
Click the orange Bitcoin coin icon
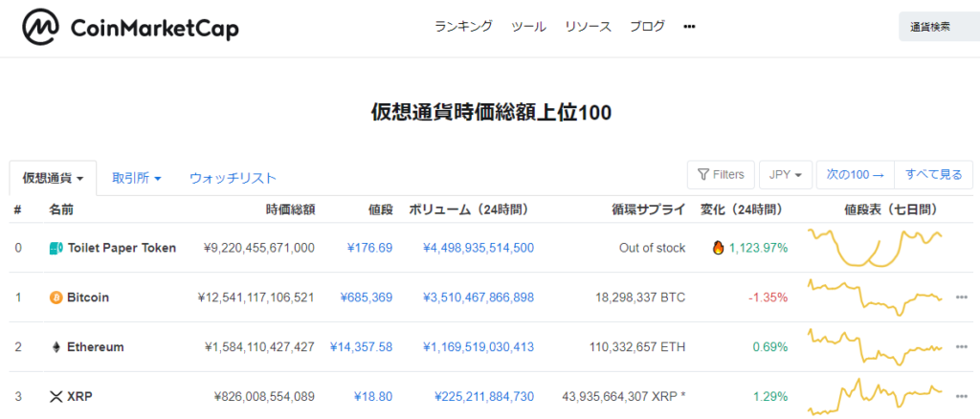click(x=56, y=298)
